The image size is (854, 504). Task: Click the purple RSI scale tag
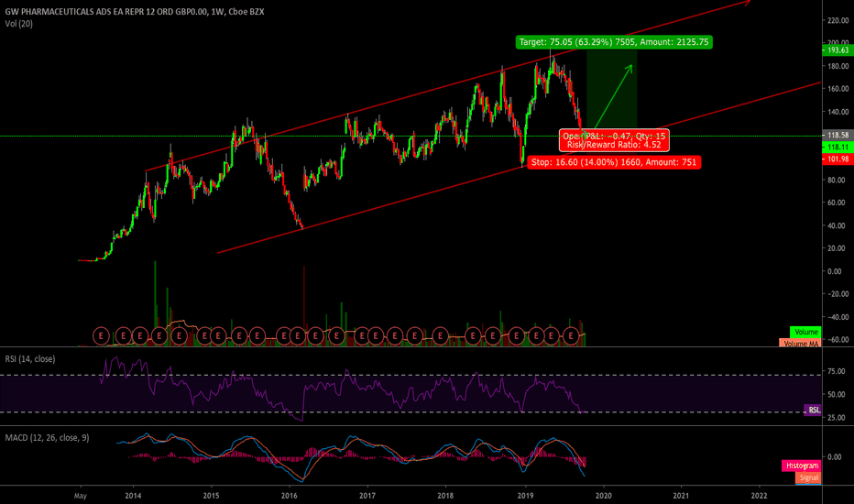click(x=813, y=410)
